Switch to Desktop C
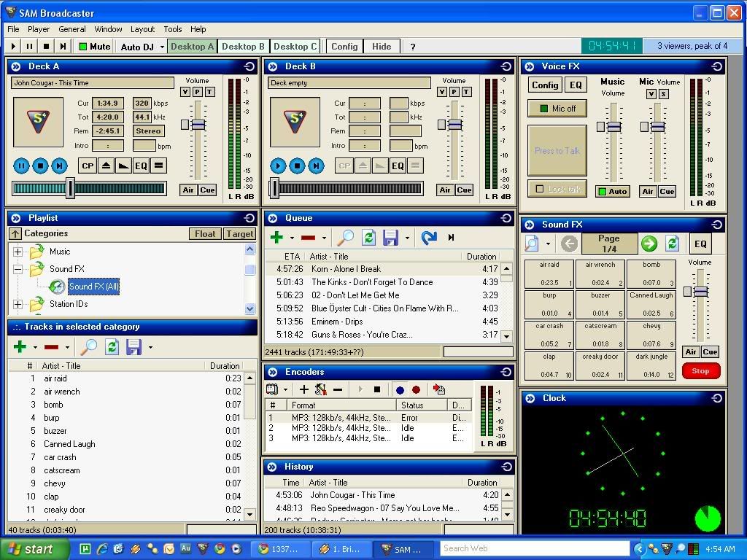This screenshot has height=560, width=747. (295, 46)
